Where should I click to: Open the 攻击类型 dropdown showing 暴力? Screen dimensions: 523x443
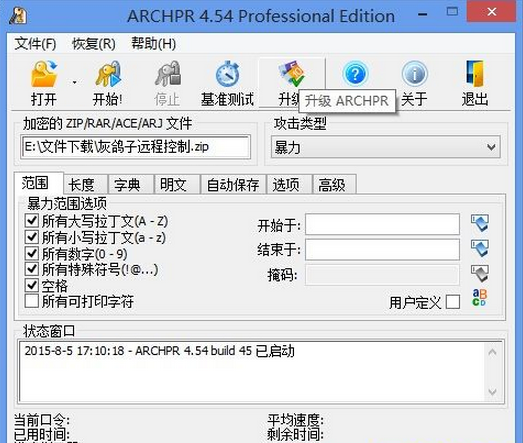pos(386,147)
